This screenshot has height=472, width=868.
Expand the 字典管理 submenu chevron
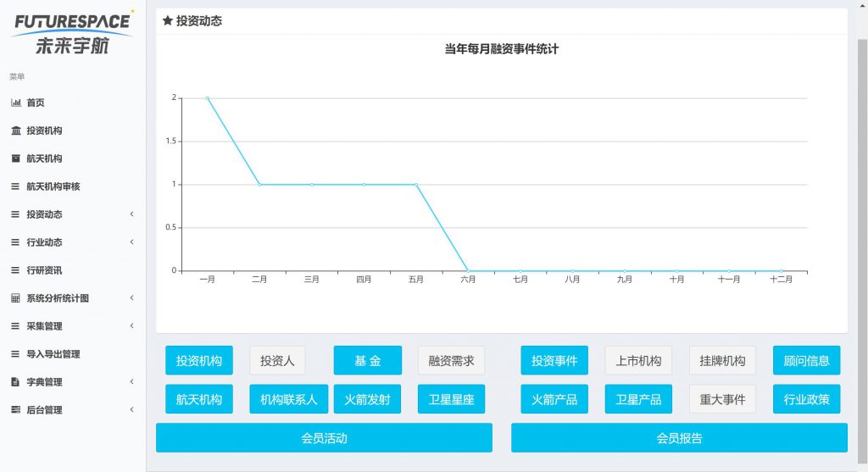(131, 382)
